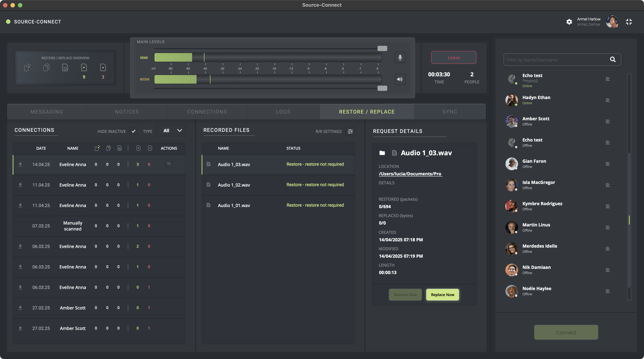This screenshot has width=644, height=359.
Task: Open Hadyn Ethan contact menu icon
Action: point(608,100)
